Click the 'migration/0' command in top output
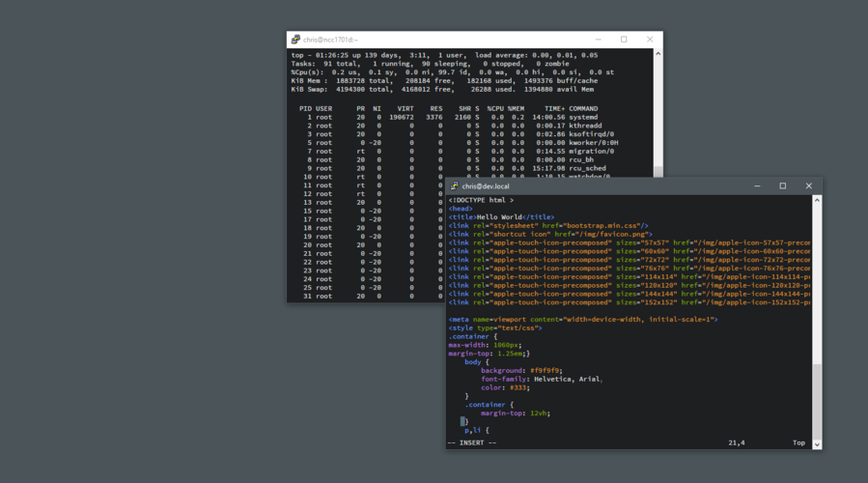Image resolution: width=868 pixels, height=483 pixels. [591, 152]
